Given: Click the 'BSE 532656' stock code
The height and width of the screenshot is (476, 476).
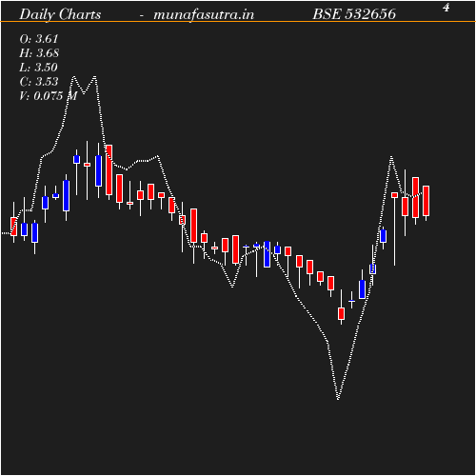Looking at the screenshot, I should [x=354, y=14].
